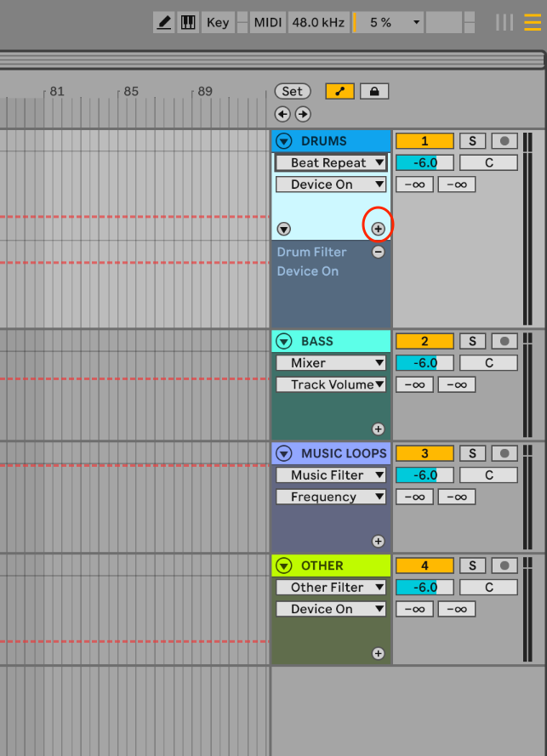Click the Set locator button

click(x=292, y=91)
